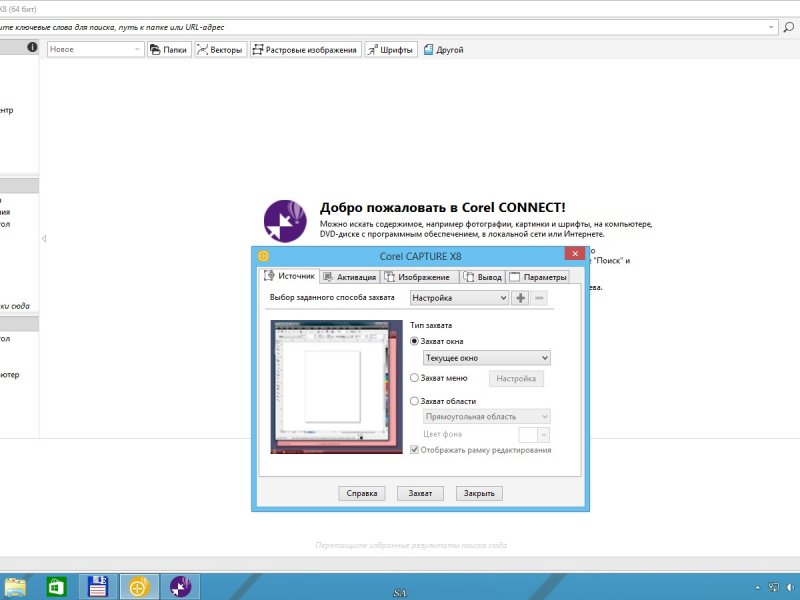800x600 pixels.
Task: Select the Захват области radio button
Action: 415,401
